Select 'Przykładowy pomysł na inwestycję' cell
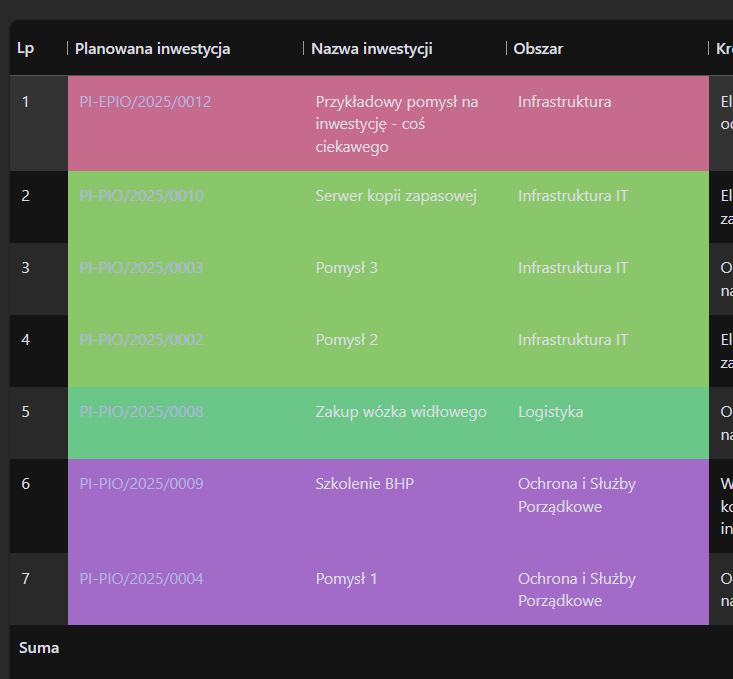 point(405,124)
